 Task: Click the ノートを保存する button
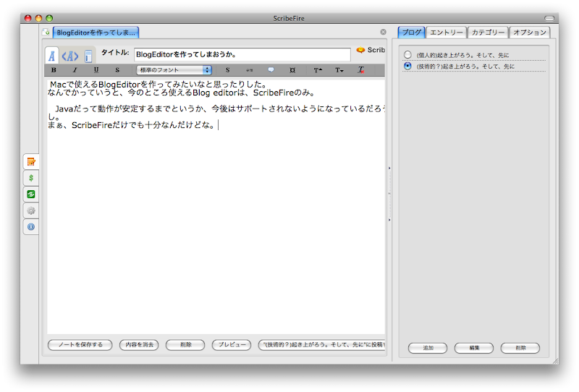80,345
